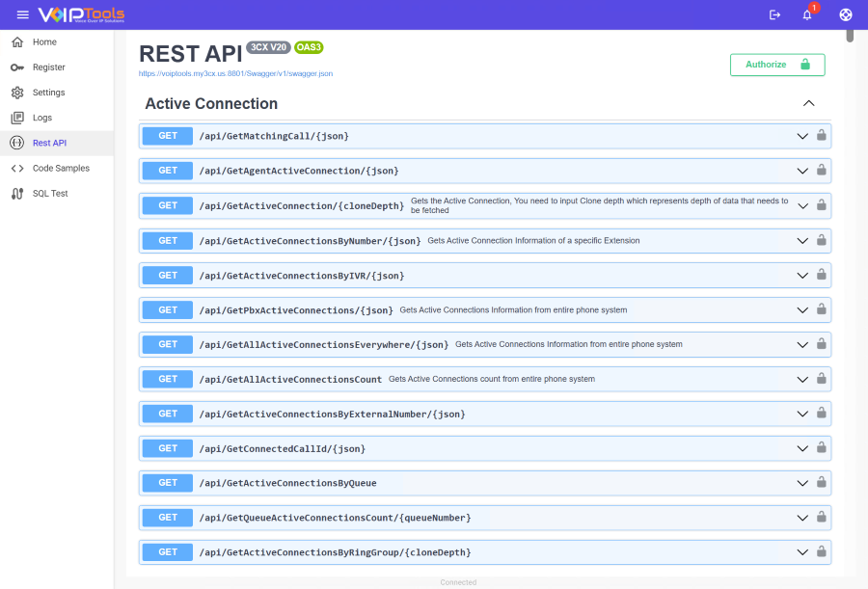
Task: Click the lock icon on GetConnectedCallId row
Action: tap(822, 448)
